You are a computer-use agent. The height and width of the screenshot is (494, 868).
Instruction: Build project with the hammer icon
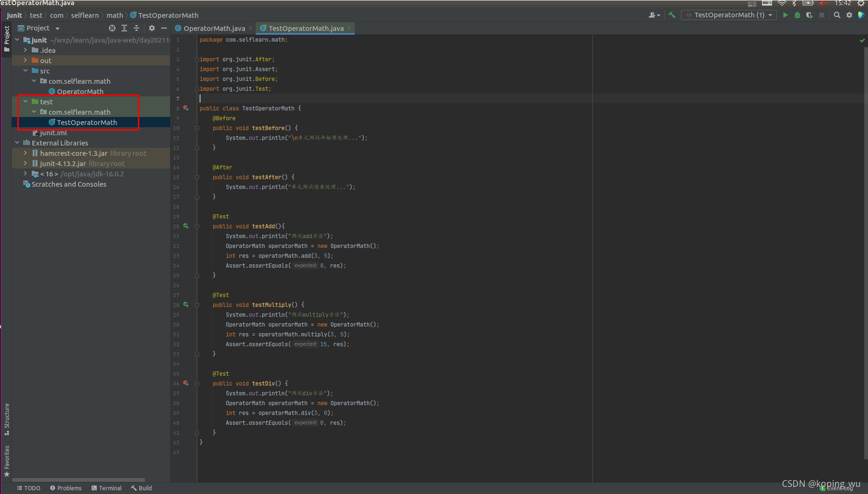[672, 15]
